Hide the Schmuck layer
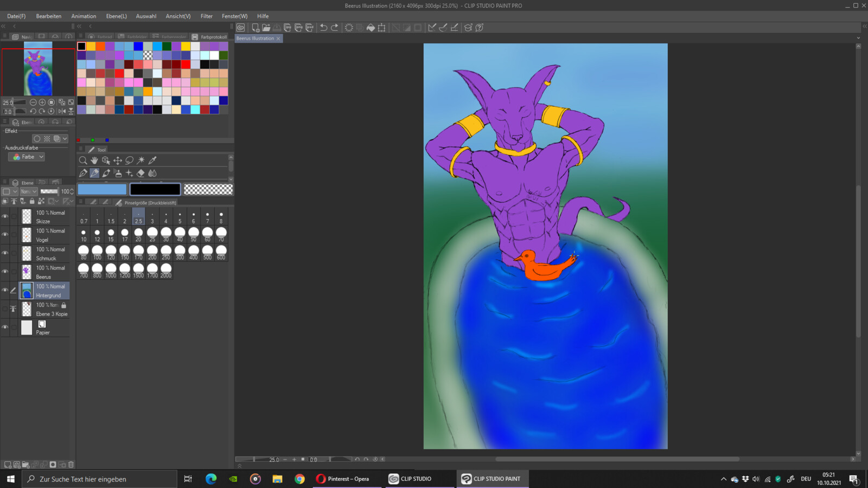The height and width of the screenshot is (488, 868). pyautogui.click(x=5, y=253)
